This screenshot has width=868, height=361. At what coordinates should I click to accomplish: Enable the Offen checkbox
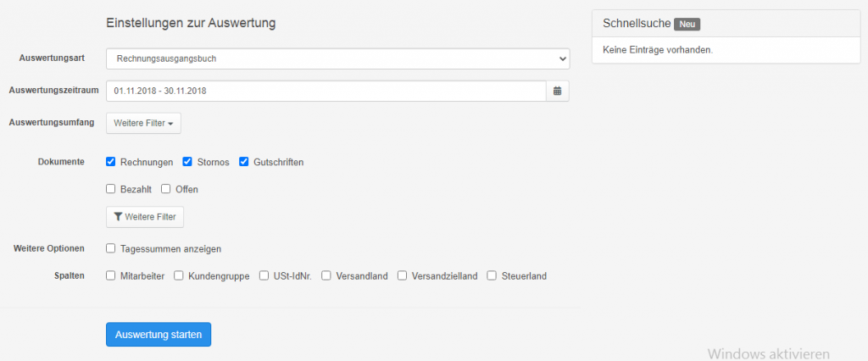tap(165, 189)
